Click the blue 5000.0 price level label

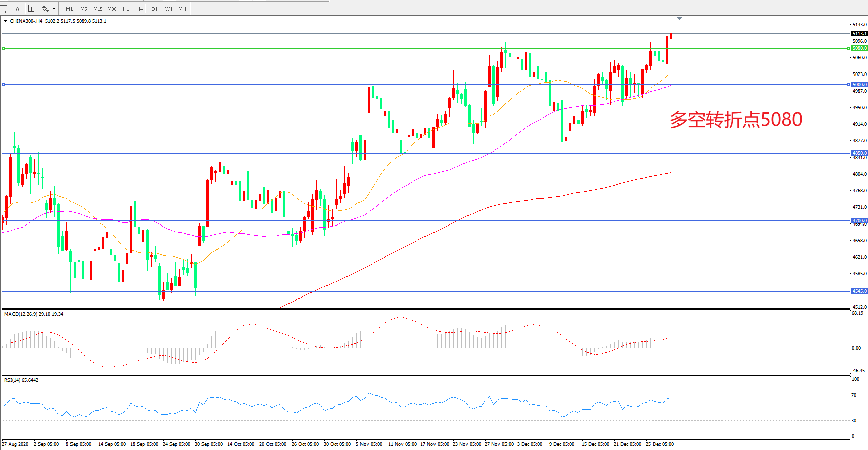click(x=859, y=85)
